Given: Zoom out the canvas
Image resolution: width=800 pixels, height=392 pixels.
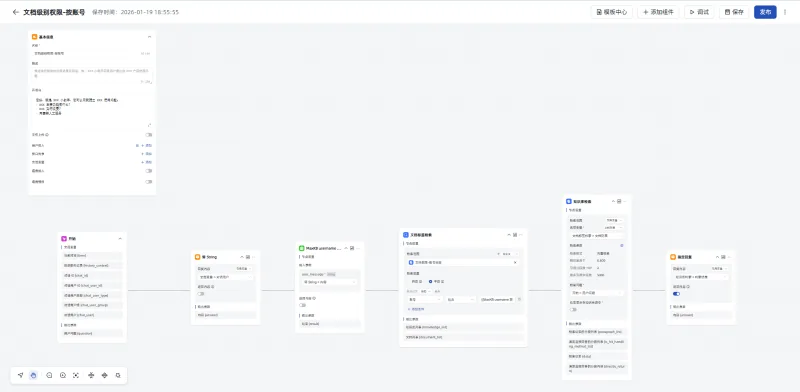Looking at the screenshot, I should pyautogui.click(x=49, y=375).
